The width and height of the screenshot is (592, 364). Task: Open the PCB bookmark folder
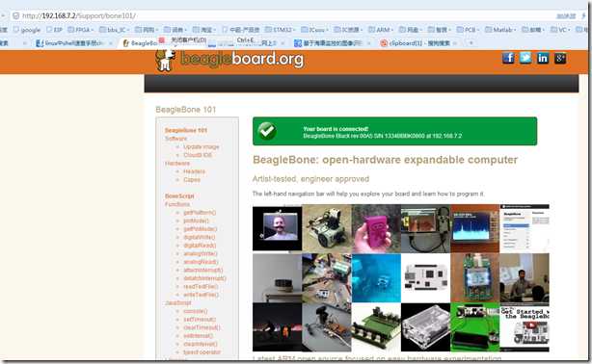point(468,30)
